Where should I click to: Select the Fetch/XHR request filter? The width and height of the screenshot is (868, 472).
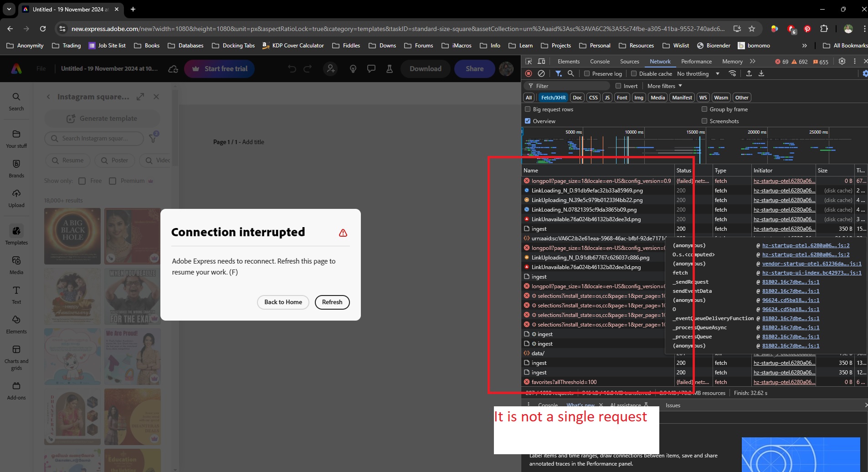[x=553, y=97]
